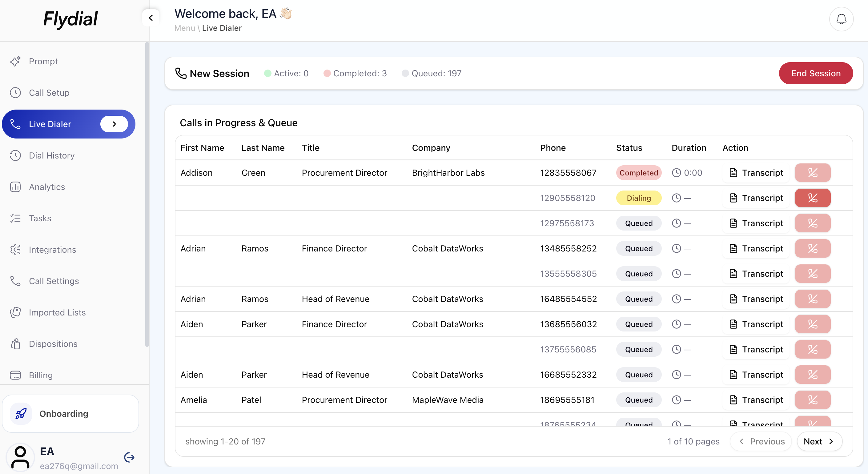
Task: Click the Completed status badge for Addison
Action: (x=638, y=172)
